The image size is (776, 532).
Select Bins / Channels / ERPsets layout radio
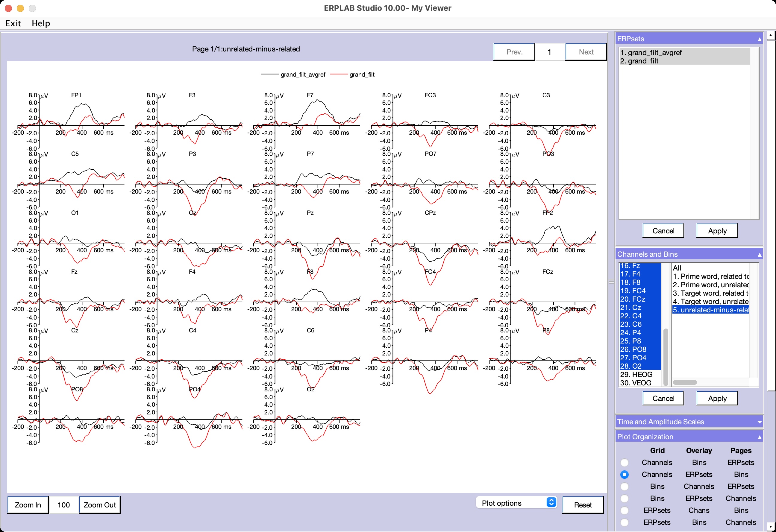(625, 487)
